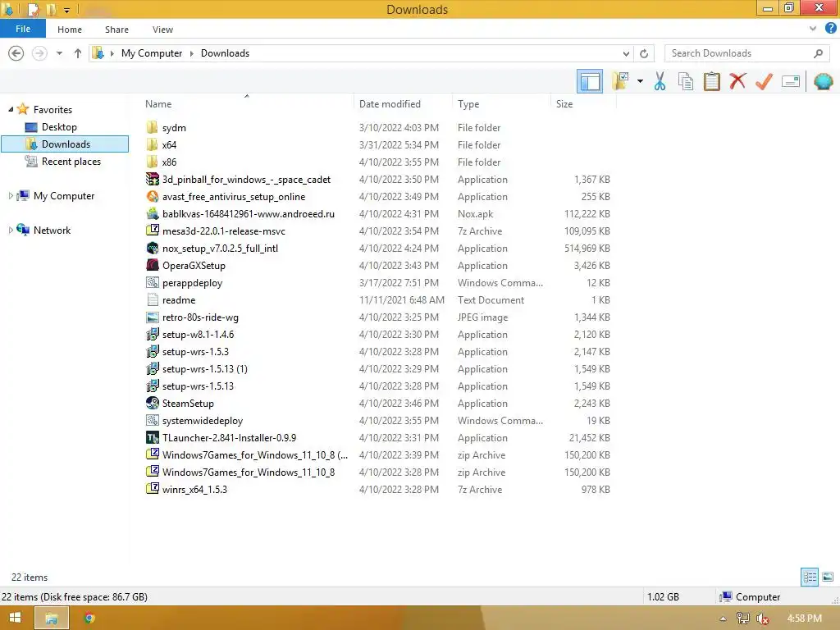
Task: Click the Properties icon in quick access toolbar
Action: pos(34,9)
